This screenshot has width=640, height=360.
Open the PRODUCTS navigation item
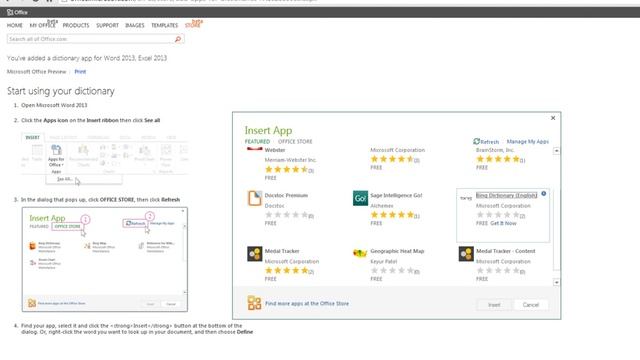[x=76, y=25]
